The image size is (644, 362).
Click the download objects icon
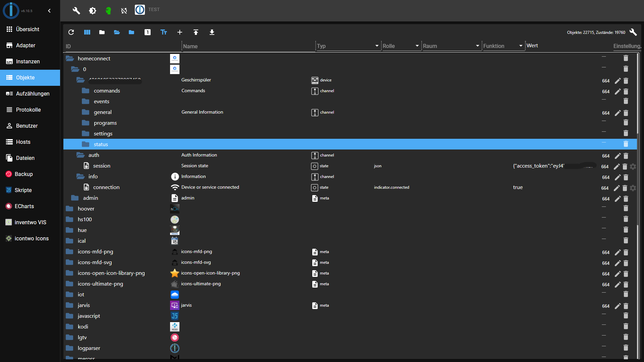coord(212,32)
